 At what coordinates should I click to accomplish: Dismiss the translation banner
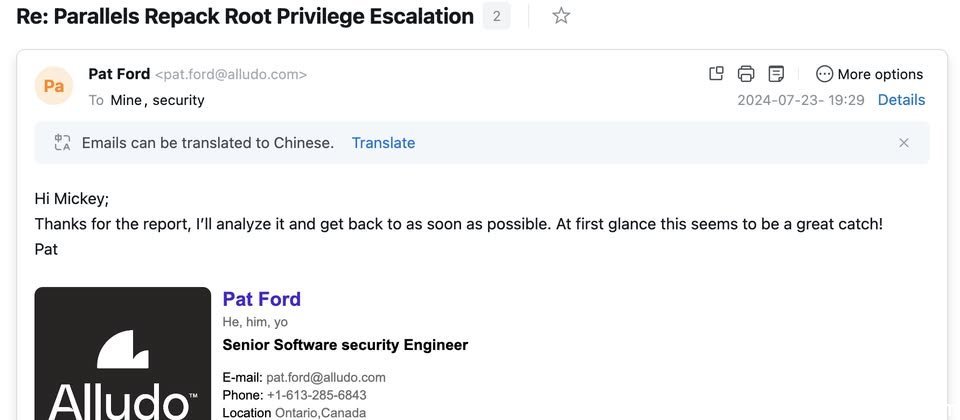point(904,143)
